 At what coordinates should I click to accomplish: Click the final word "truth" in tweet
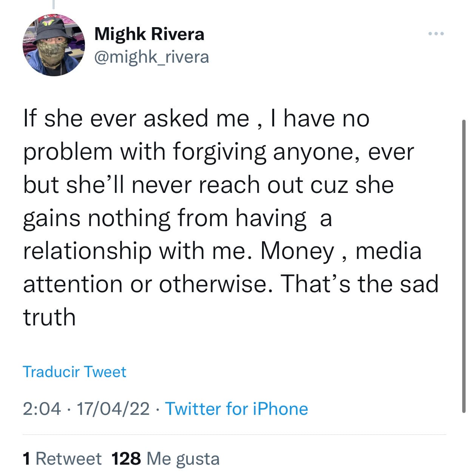tap(49, 317)
